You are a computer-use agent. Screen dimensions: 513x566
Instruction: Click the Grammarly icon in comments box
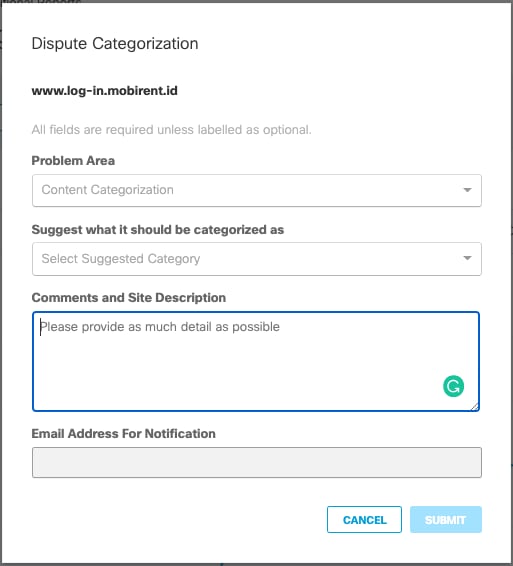tap(453, 386)
